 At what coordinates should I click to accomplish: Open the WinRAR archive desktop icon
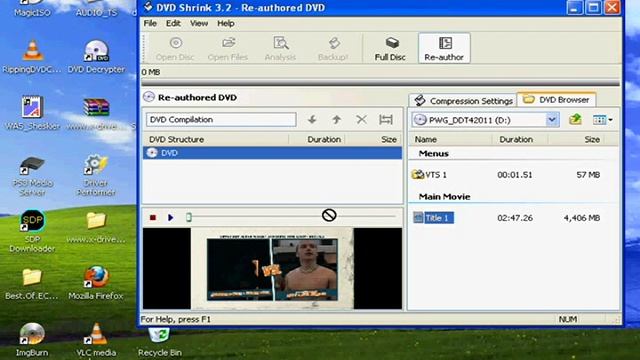pos(96,113)
